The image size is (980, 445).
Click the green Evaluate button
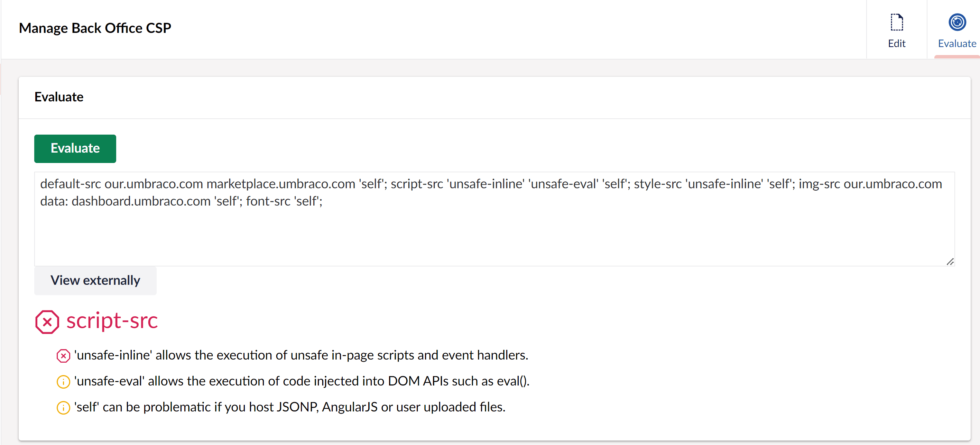(x=75, y=148)
